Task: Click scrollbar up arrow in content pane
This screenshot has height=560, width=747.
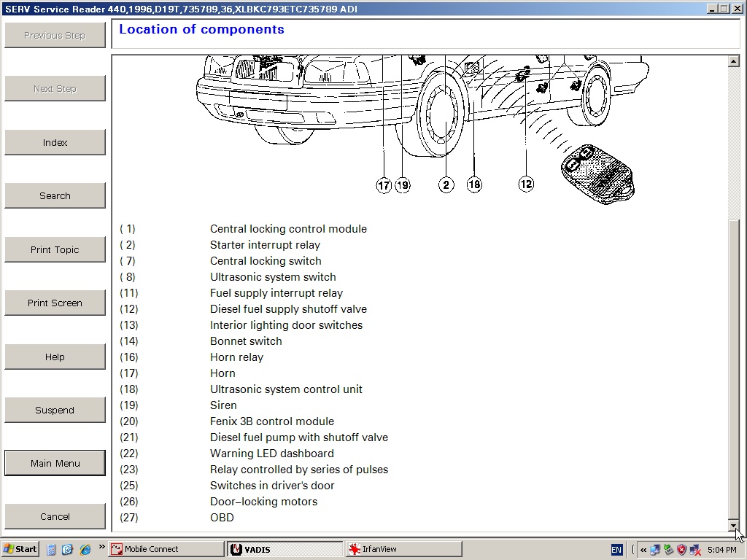Action: pos(733,61)
